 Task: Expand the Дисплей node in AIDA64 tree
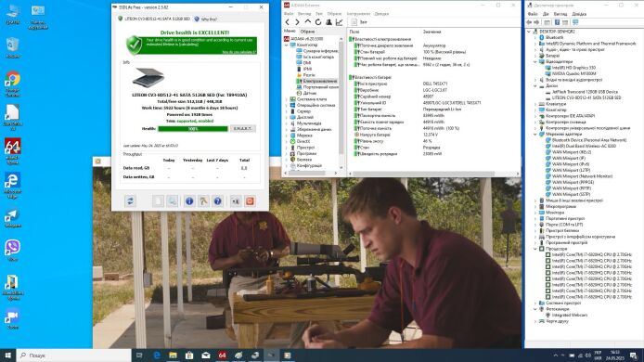click(x=287, y=117)
